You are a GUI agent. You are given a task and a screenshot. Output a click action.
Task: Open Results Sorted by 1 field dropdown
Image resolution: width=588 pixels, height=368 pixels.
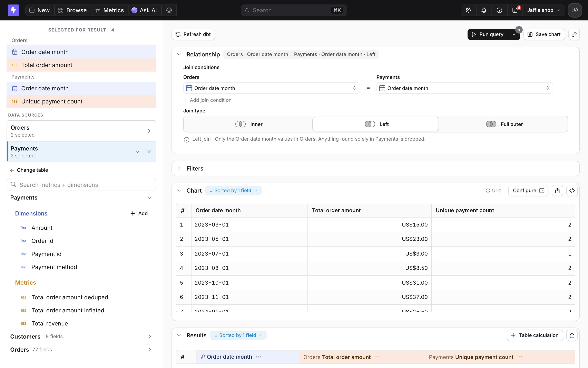(x=238, y=335)
